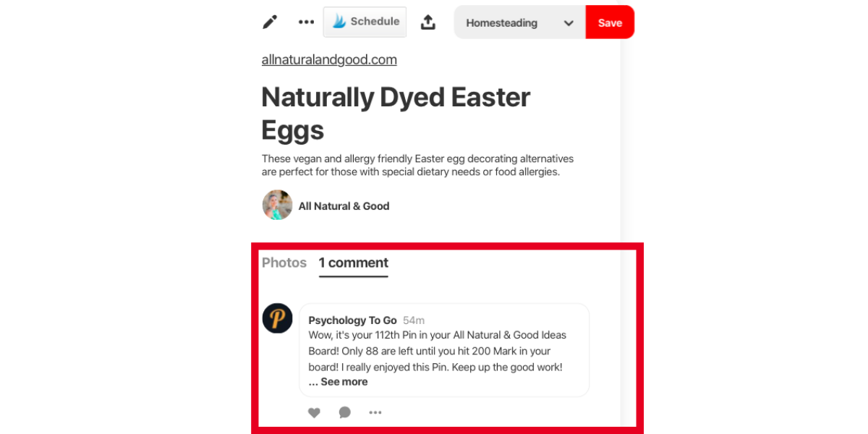The width and height of the screenshot is (868, 434).
Task: Open the allnaturalandgood.com link
Action: pyautogui.click(x=329, y=60)
